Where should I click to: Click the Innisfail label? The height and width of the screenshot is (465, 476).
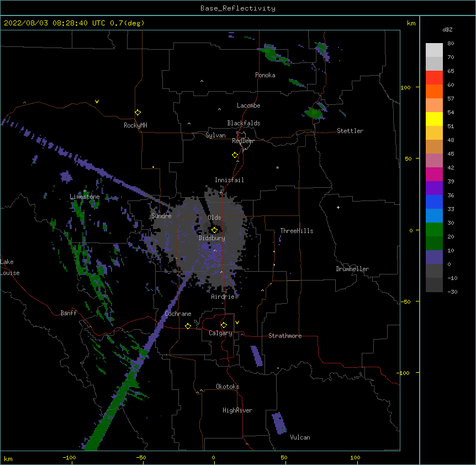229,180
